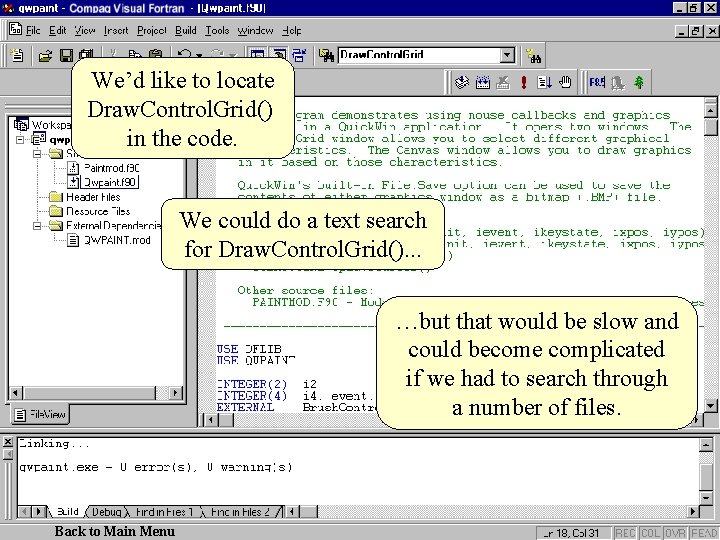720x540 pixels.
Task: Open the Tools menu
Action: [217, 30]
